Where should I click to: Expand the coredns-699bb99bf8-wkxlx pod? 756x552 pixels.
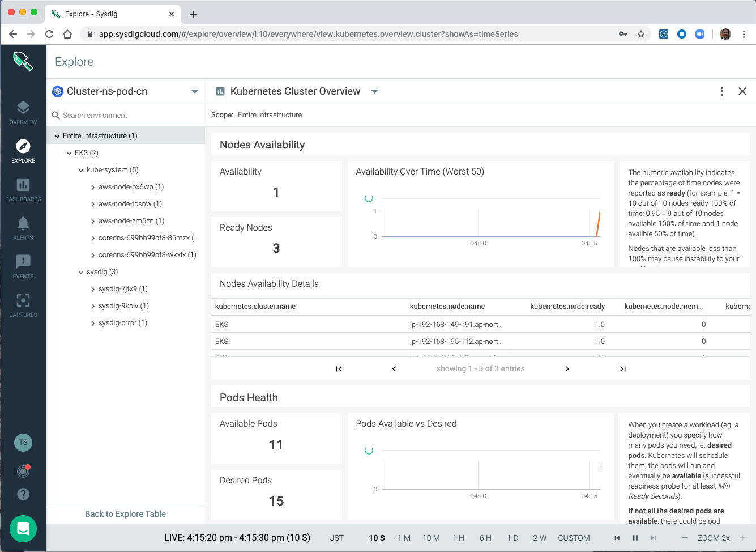pos(93,255)
